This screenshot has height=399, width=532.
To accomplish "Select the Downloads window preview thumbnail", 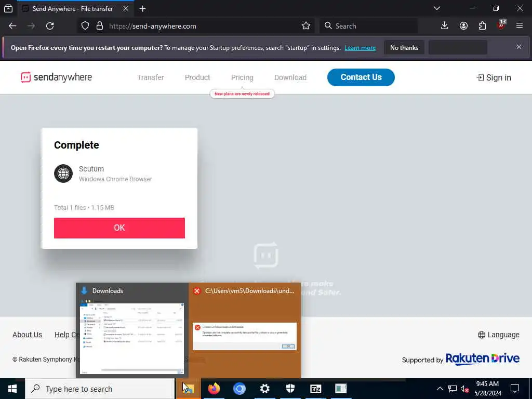I will pos(132,339).
